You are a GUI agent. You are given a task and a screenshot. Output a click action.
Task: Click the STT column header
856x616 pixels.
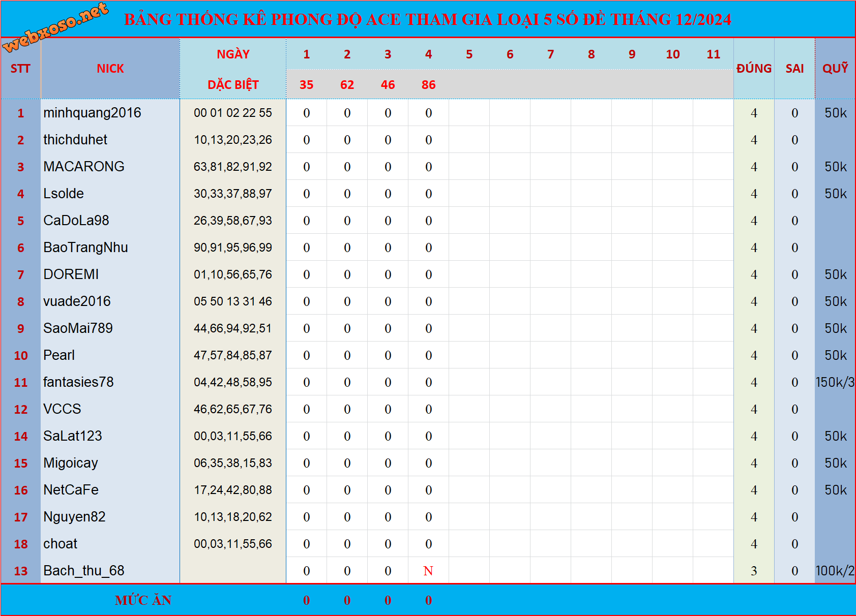pos(20,69)
